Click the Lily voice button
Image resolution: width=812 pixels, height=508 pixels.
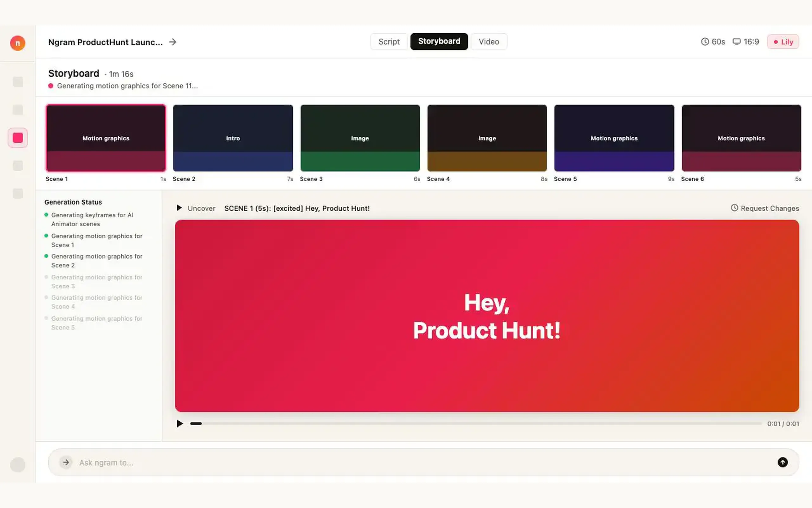[783, 42]
